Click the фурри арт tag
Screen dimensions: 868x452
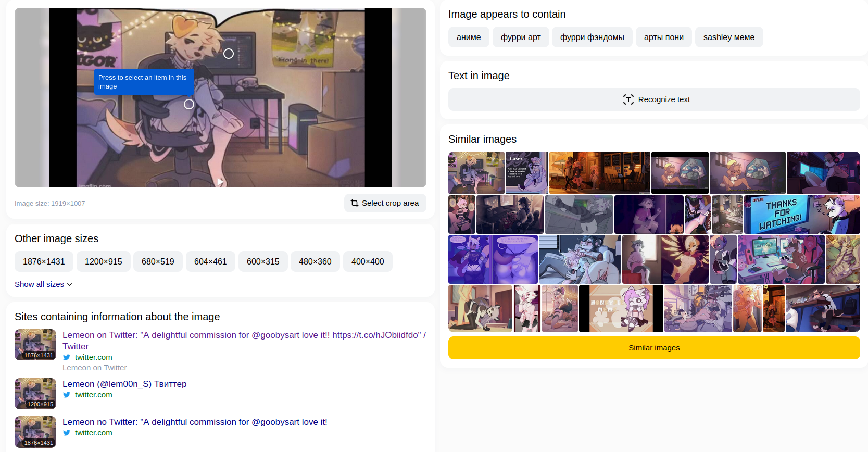(521, 37)
